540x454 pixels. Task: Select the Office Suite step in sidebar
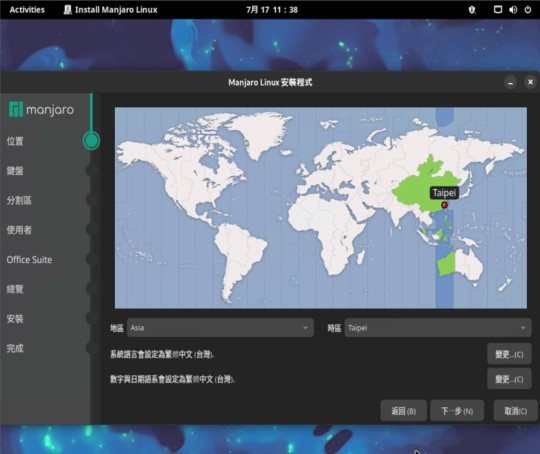pos(29,259)
